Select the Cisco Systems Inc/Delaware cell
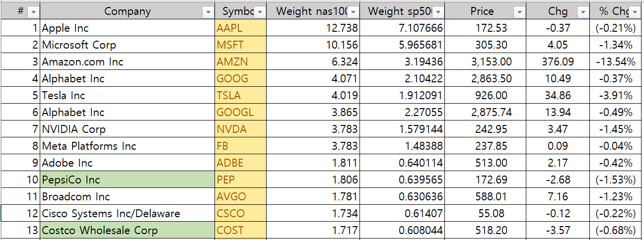The image size is (644, 240). (x=128, y=214)
